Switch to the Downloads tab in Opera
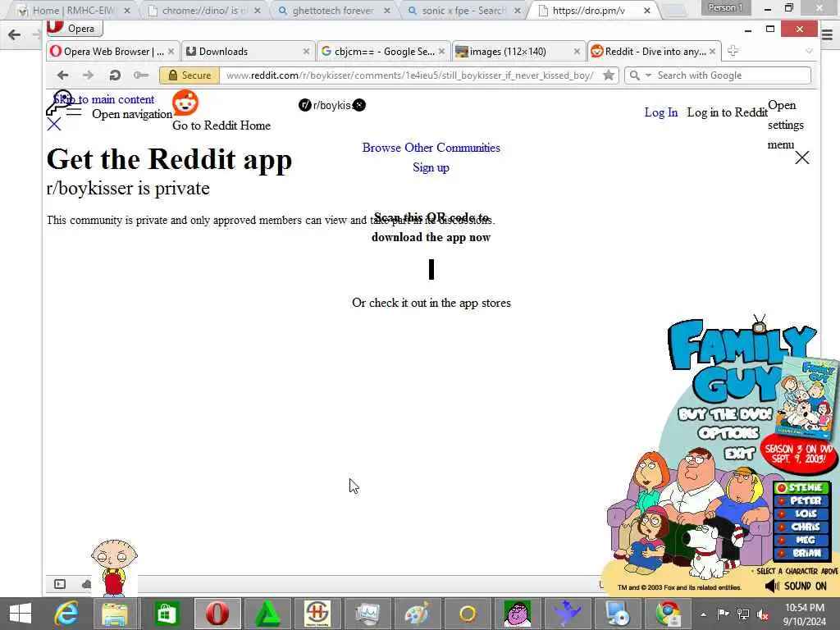Screen dimensions: 840x630 pos(247,52)
